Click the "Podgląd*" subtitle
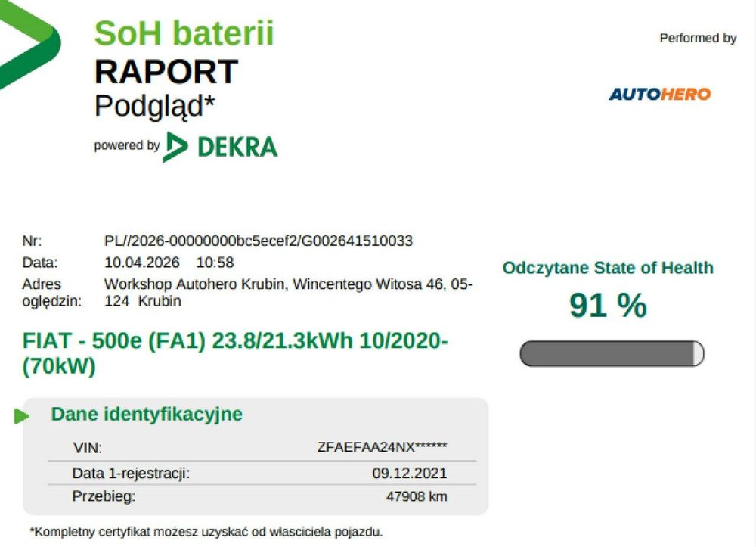 point(154,106)
